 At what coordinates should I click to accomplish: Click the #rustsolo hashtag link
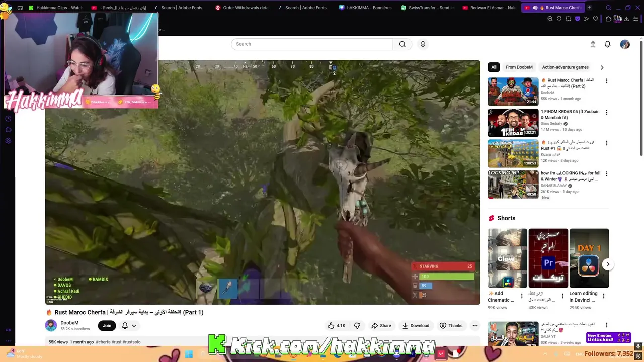click(132, 342)
